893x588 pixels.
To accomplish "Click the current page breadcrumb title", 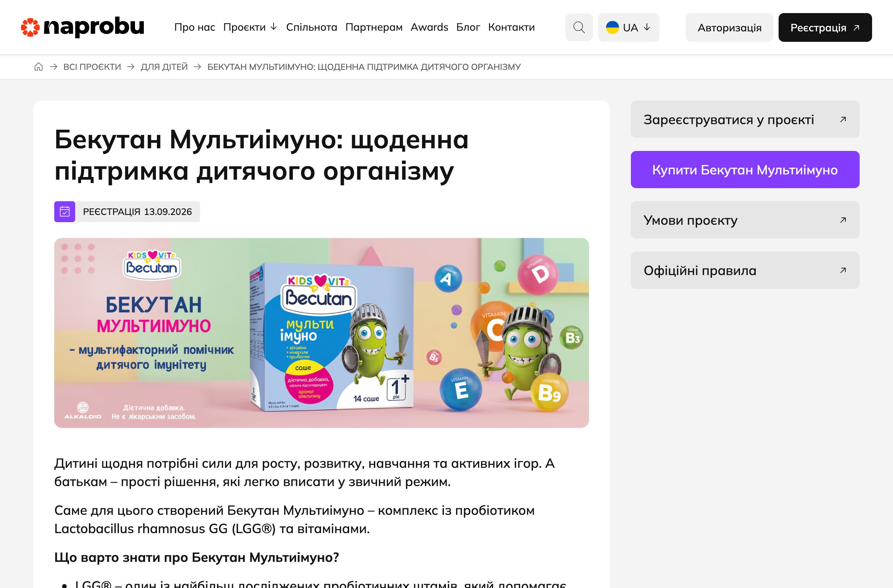I will tap(364, 67).
